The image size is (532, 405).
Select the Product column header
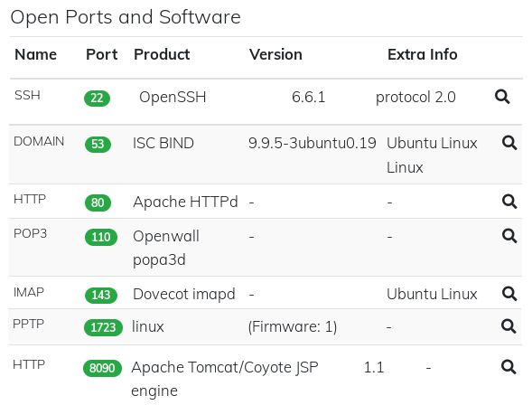[162, 54]
